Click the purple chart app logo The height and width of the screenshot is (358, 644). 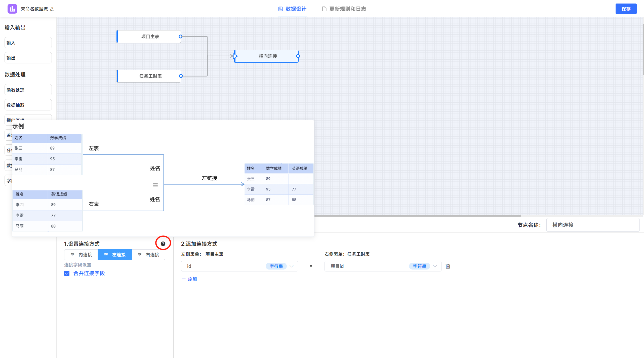tap(12, 9)
